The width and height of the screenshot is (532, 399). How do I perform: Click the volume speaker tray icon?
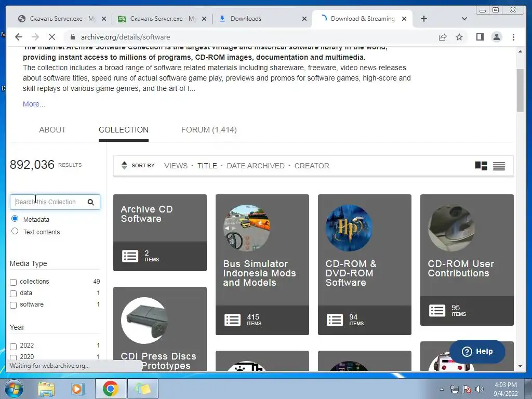coord(480,389)
